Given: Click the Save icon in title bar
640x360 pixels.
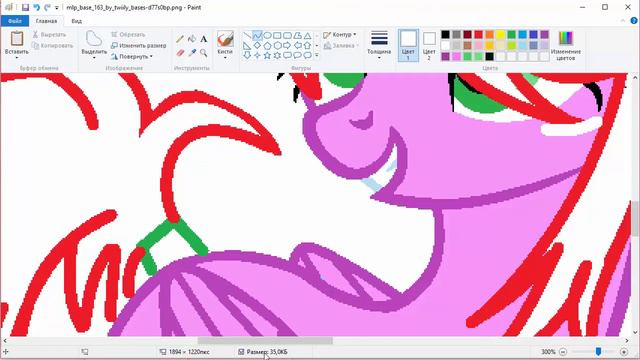Looking at the screenshot, I should coord(25,7).
